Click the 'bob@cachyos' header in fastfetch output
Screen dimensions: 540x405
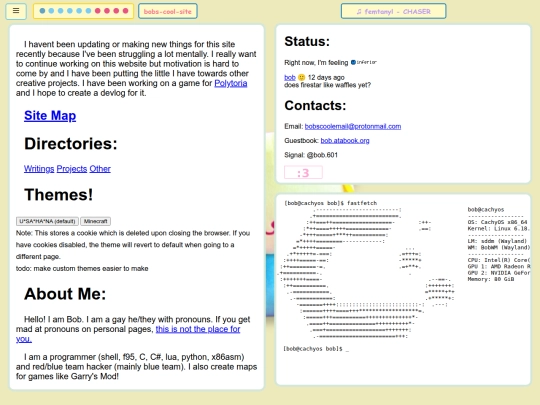point(486,209)
